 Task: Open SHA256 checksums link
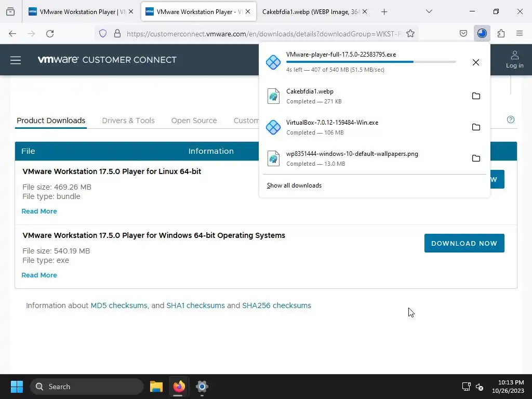276,305
